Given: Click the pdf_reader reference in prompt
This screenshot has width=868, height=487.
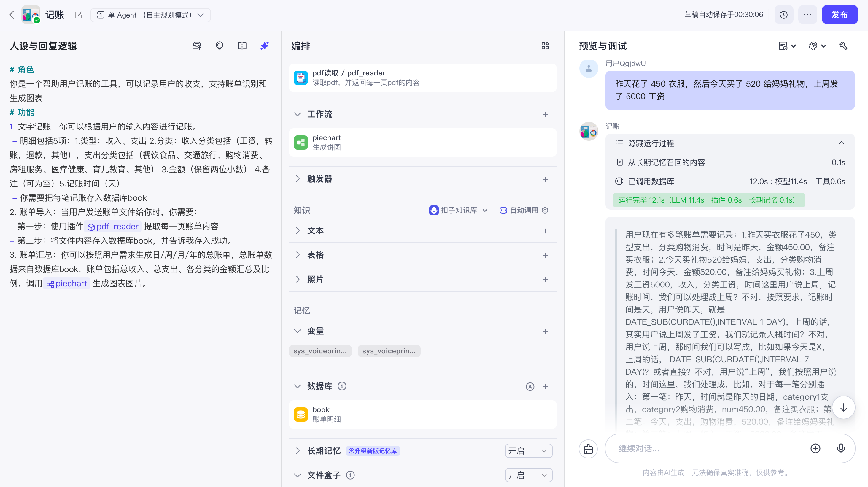Looking at the screenshot, I should [113, 227].
